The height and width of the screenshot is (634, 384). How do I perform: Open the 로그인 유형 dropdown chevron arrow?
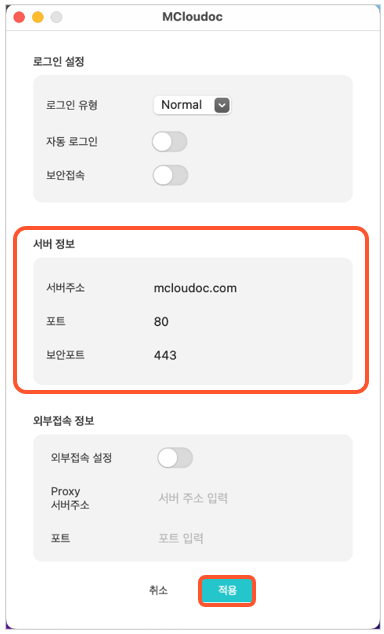(x=222, y=105)
